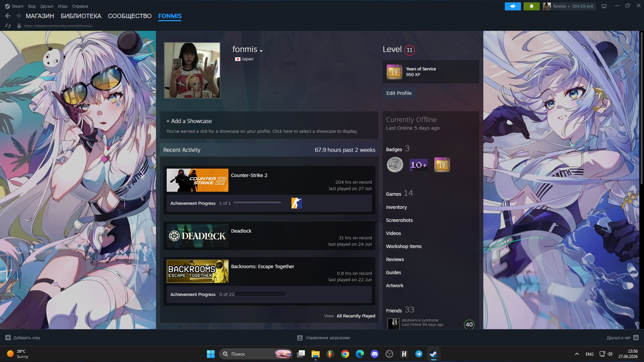Open the Counter-Strike 2 game banner
Image resolution: width=644 pixels, height=362 pixels.
click(x=197, y=180)
